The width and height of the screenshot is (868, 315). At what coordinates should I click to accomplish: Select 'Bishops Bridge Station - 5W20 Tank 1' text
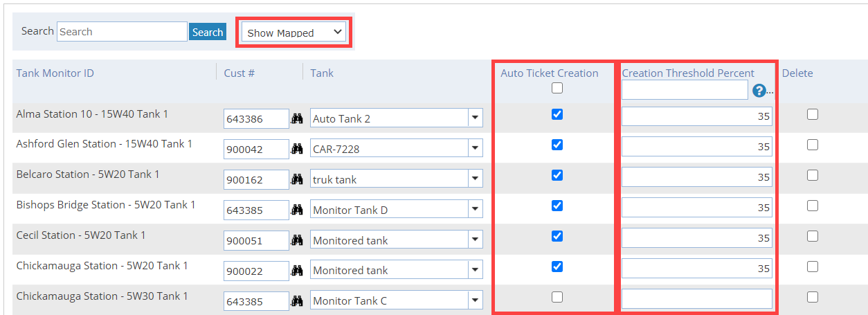pyautogui.click(x=106, y=205)
